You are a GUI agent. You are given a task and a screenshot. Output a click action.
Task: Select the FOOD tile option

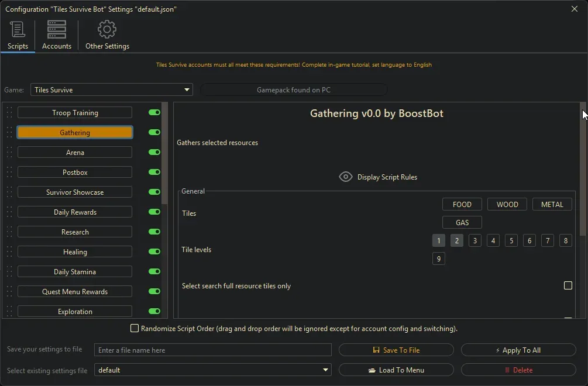click(x=462, y=205)
